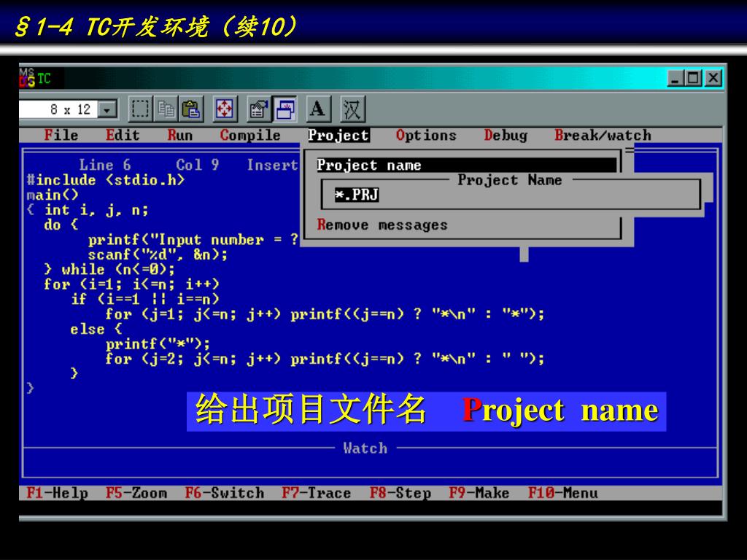747x560 pixels.
Task: Open the Options menu
Action: pos(426,135)
